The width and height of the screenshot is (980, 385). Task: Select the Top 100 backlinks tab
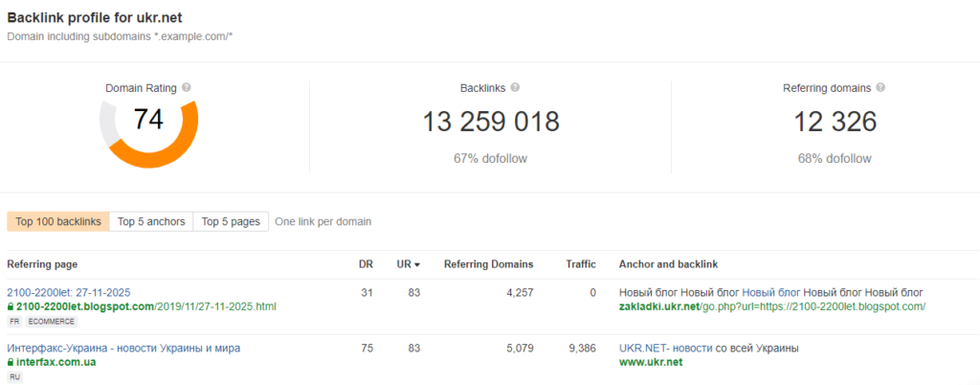tap(58, 221)
